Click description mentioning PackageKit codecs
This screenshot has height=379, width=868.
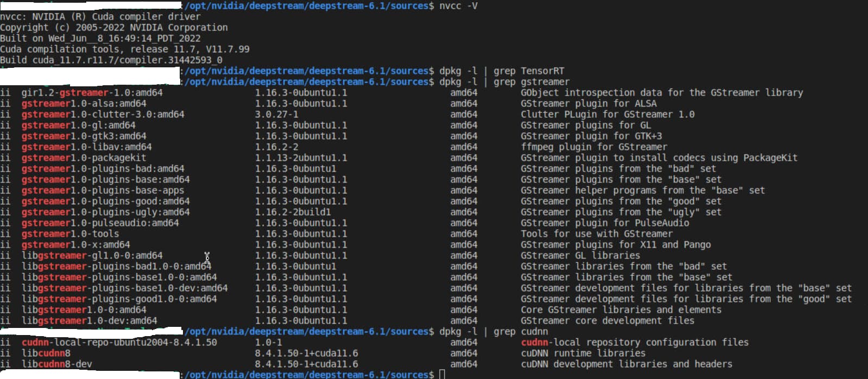[659, 158]
